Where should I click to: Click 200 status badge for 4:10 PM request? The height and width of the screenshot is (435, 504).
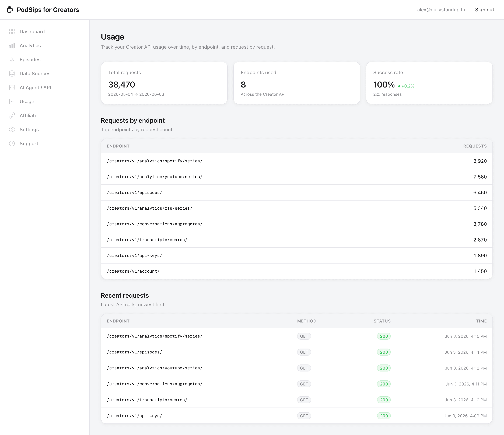point(384,400)
